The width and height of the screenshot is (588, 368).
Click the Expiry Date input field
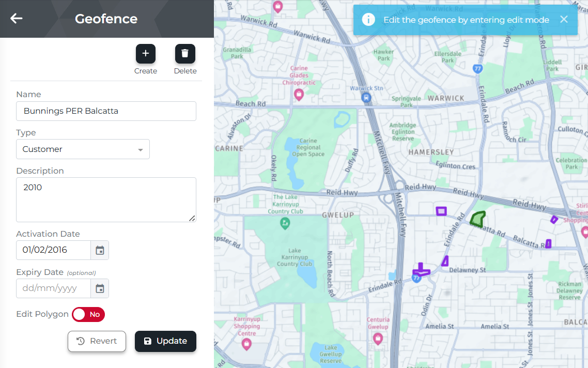point(54,288)
